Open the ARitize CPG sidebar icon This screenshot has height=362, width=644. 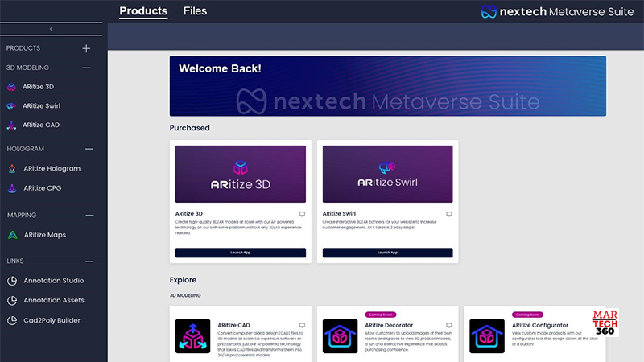tap(12, 188)
